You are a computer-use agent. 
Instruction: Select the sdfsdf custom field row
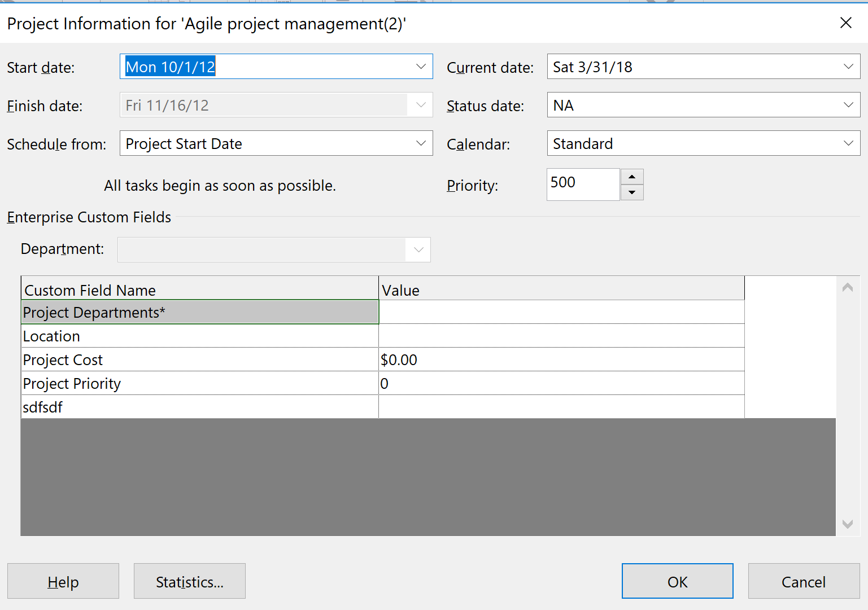point(199,407)
